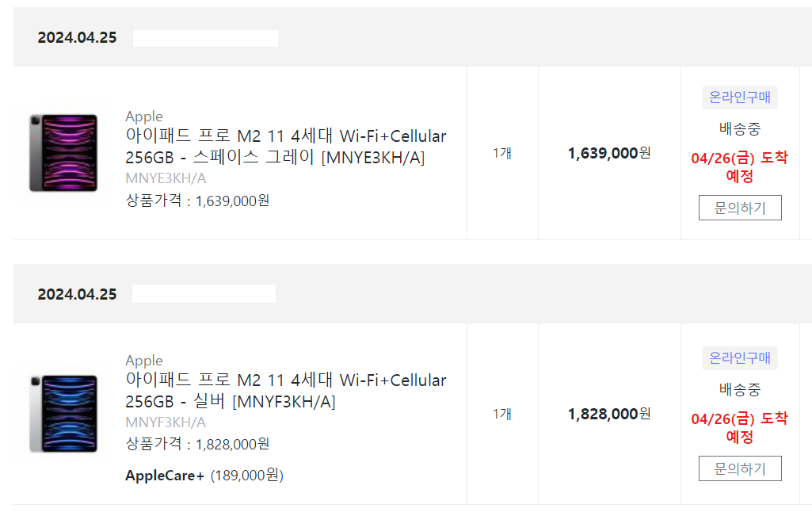Screen dimensions: 812x516
Task: Select model code MNYF3KH/A gray text
Action: (x=166, y=422)
